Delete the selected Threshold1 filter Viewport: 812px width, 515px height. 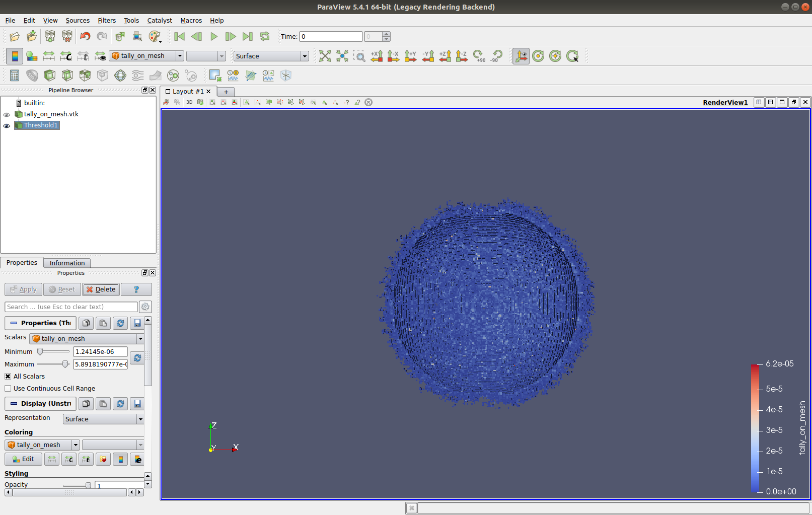tap(101, 289)
